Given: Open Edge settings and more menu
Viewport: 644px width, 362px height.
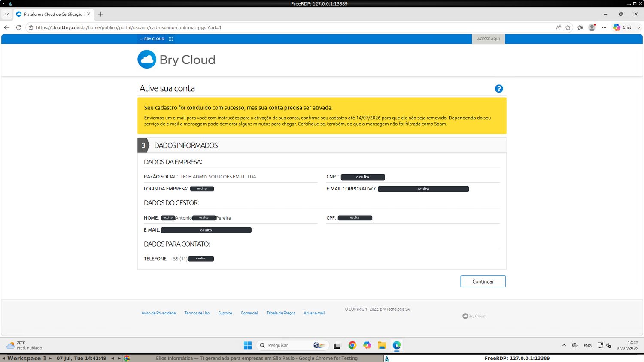Looking at the screenshot, I should [x=604, y=27].
